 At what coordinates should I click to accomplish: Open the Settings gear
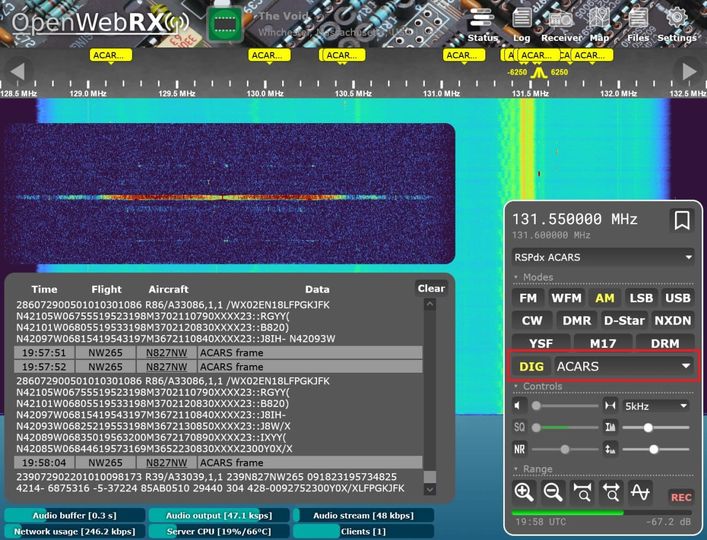click(x=676, y=24)
